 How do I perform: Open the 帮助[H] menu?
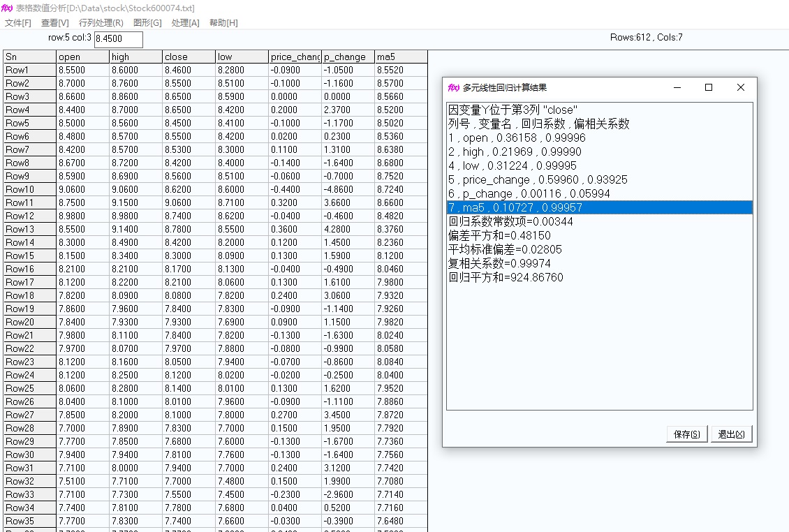coord(223,22)
